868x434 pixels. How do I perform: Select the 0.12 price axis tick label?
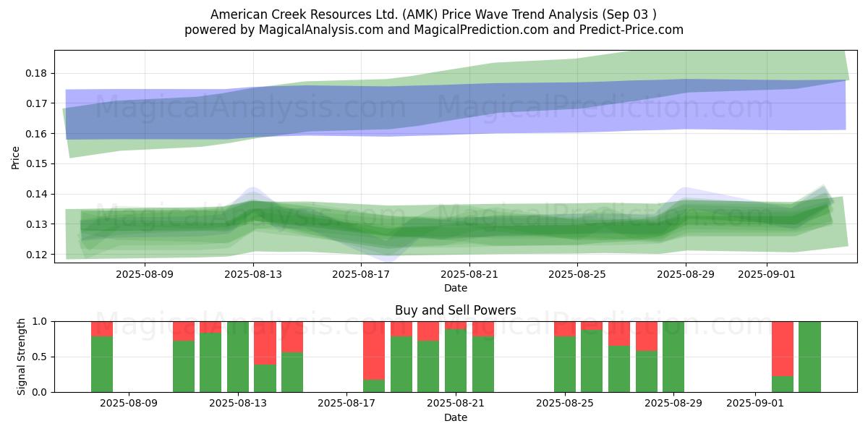[36, 255]
